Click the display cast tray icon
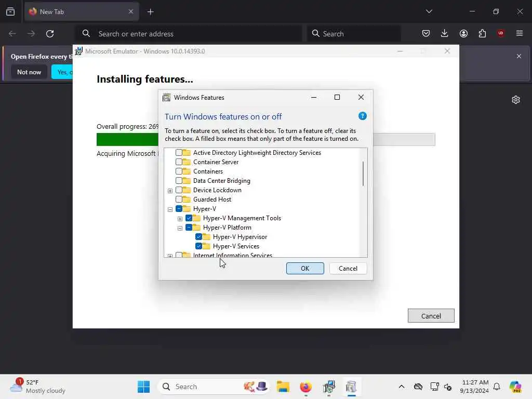 tap(434, 387)
